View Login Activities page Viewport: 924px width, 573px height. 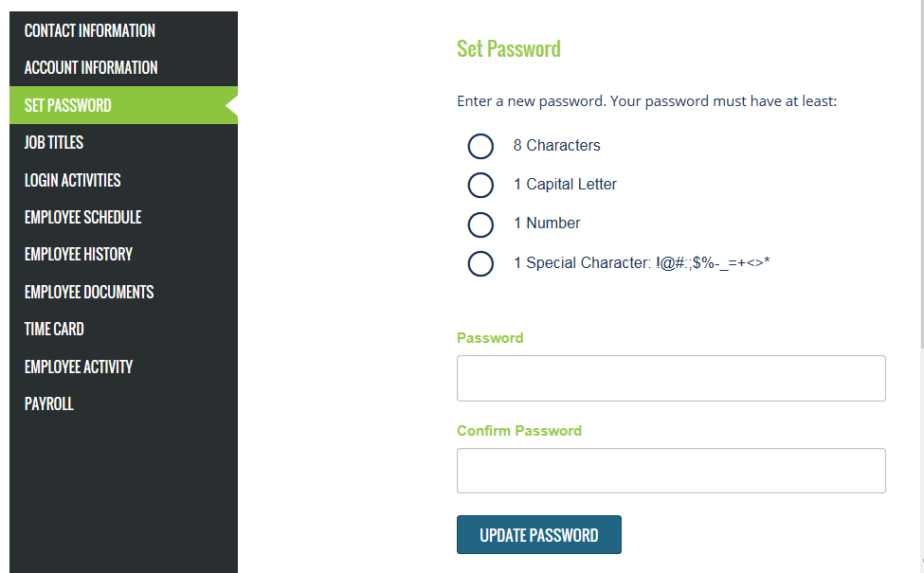pyautogui.click(x=73, y=180)
